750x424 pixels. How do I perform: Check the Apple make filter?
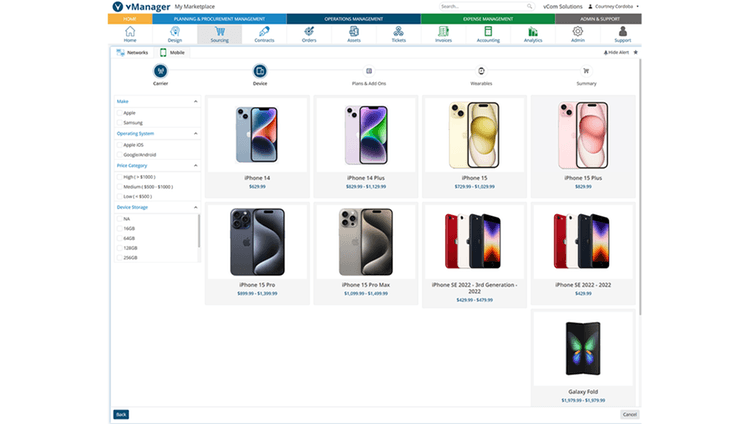(x=120, y=113)
